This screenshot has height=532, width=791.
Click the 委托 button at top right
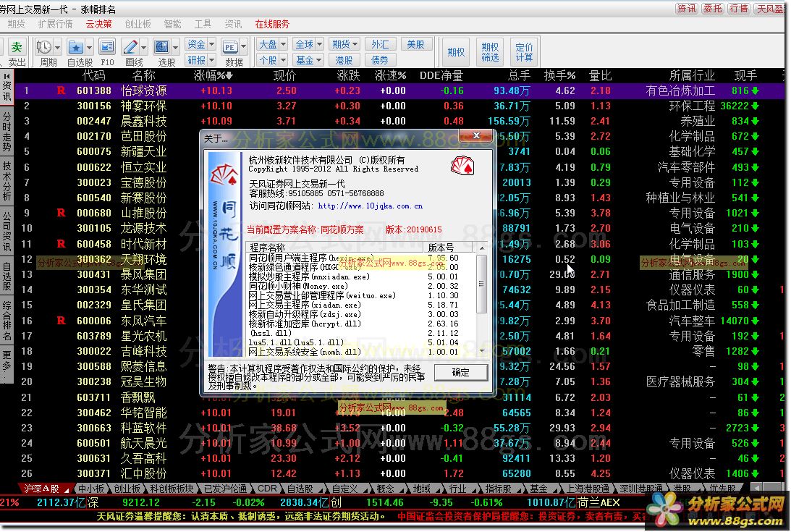click(x=712, y=9)
